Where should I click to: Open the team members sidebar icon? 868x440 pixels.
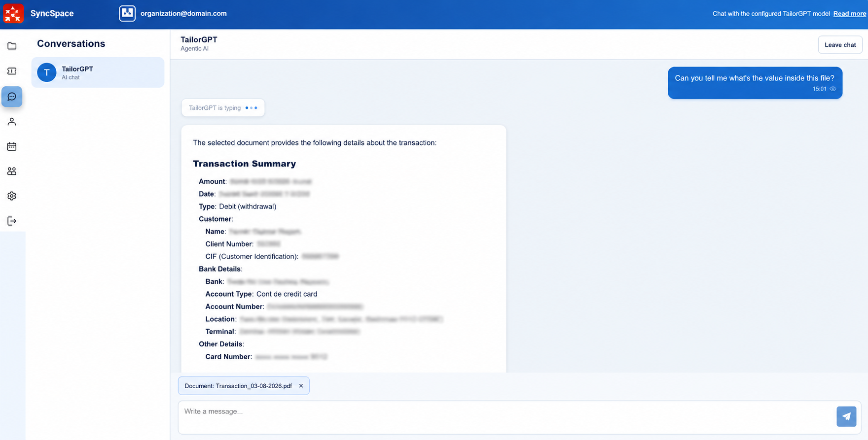point(12,171)
